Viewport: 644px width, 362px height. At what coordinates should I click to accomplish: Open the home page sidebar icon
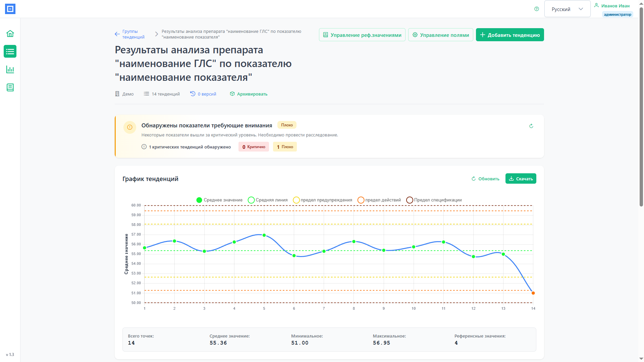(x=10, y=34)
